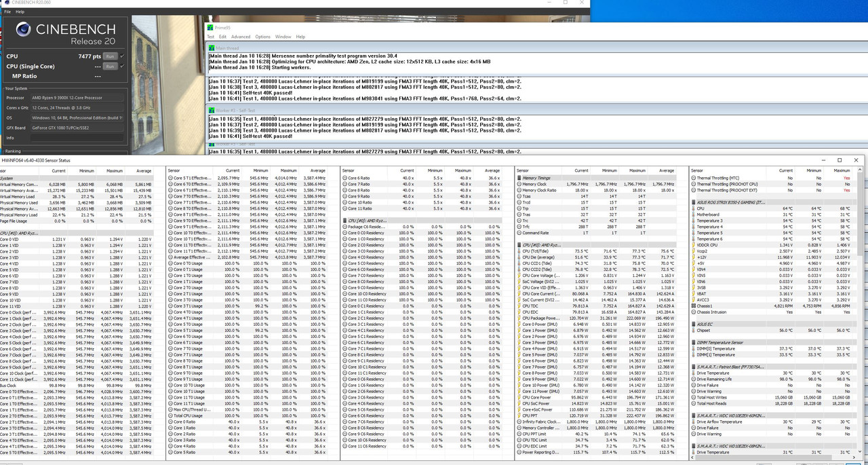Click the DIMM[0] Temperature thermometer icon
868x465 pixels.
pos(694,348)
